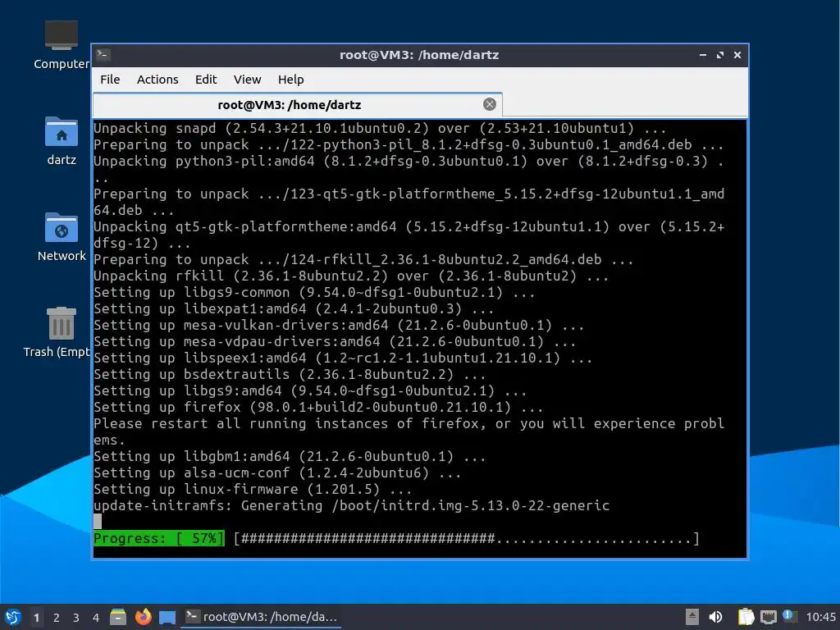
Task: Open the removable media tray icon
Action: (692, 617)
